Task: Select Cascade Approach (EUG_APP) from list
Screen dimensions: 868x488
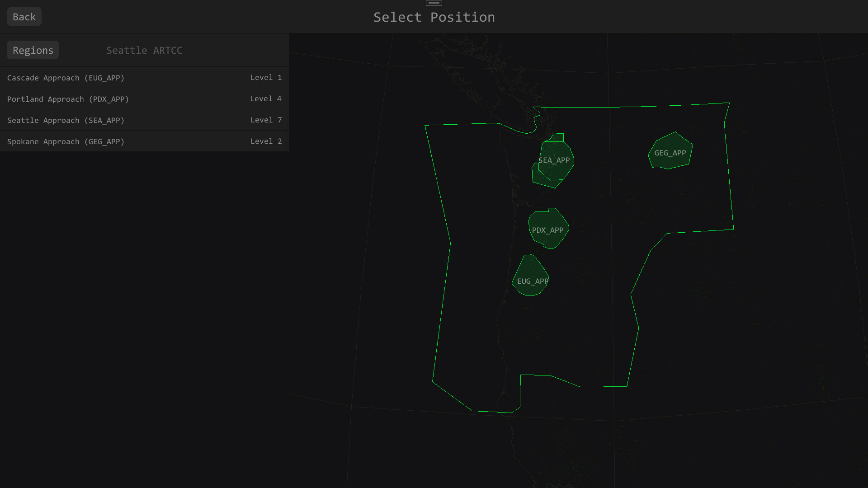Action: click(66, 78)
